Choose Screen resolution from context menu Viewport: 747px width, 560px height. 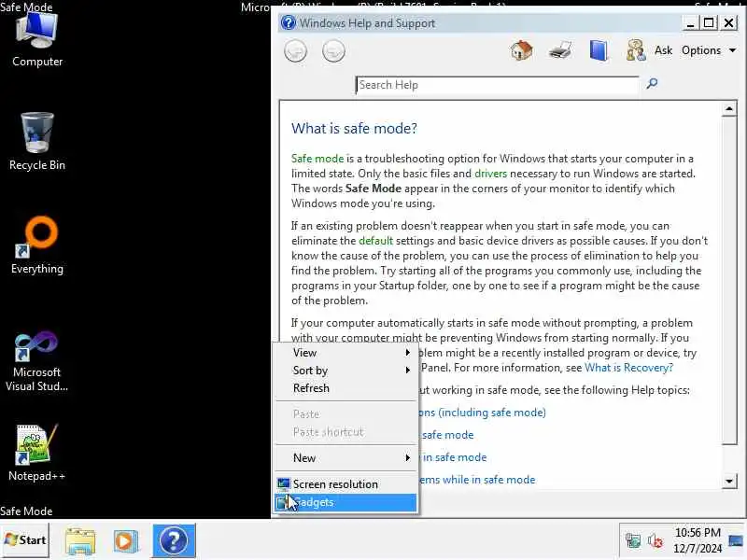coord(345,484)
